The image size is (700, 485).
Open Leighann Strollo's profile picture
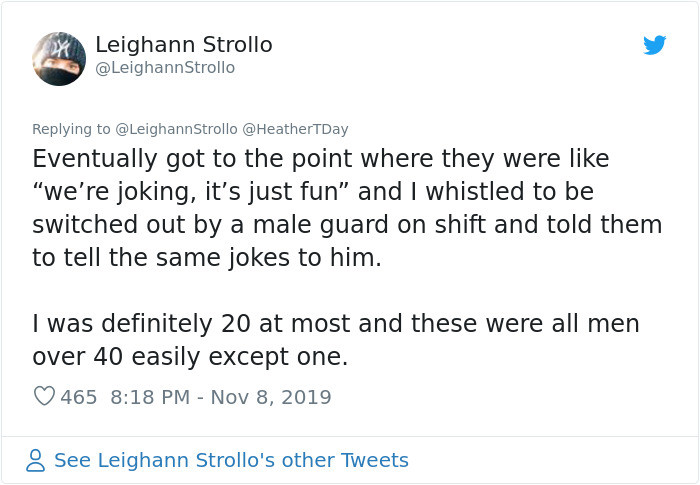coord(59,58)
